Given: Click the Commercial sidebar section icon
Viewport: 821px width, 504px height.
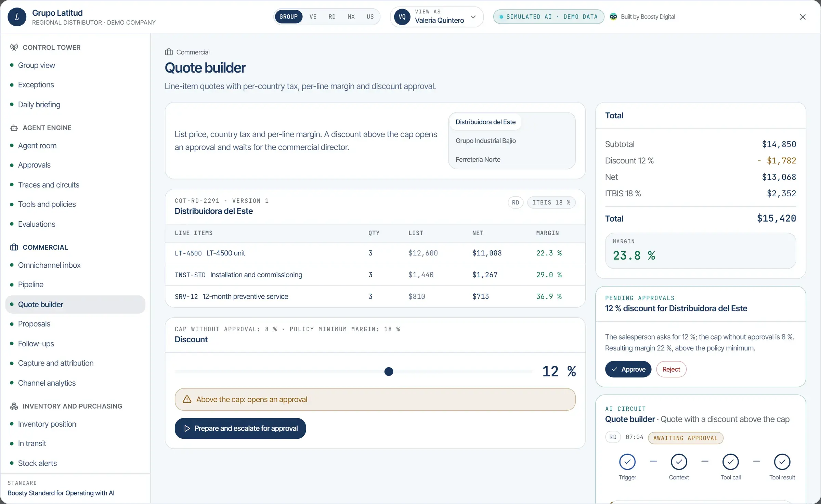Looking at the screenshot, I should [14, 247].
